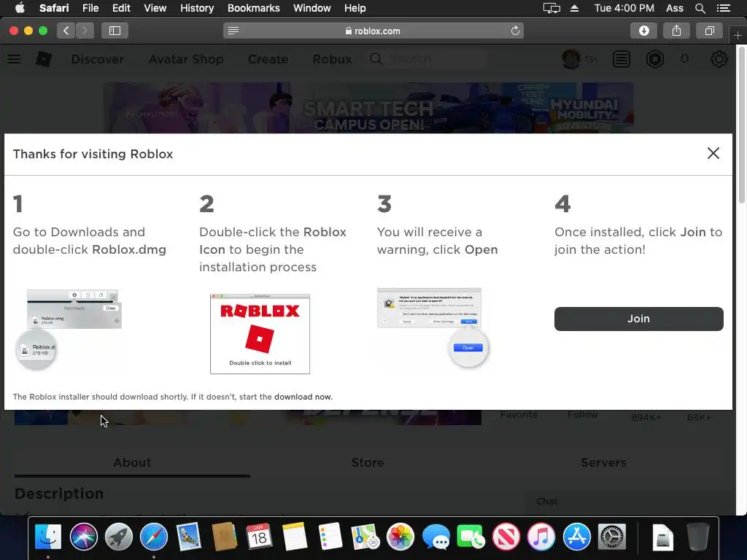
Task: Open the Apple menu
Action: point(20,8)
